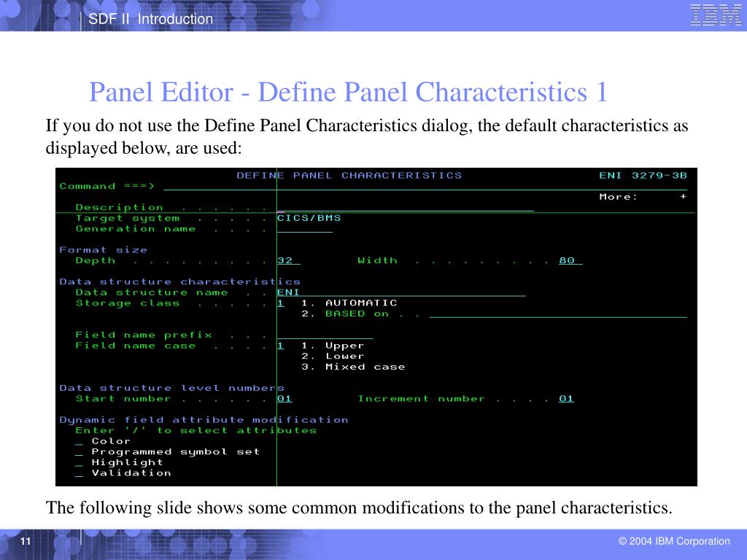Click the Data structure level numbers heading

coord(171,388)
